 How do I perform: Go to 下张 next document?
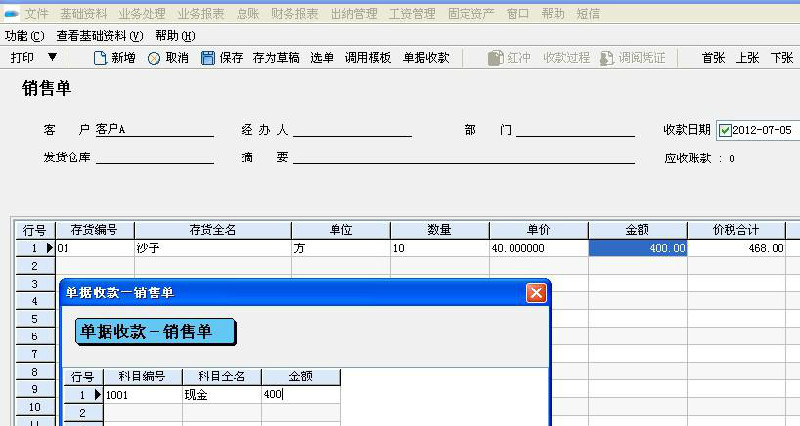(x=782, y=58)
